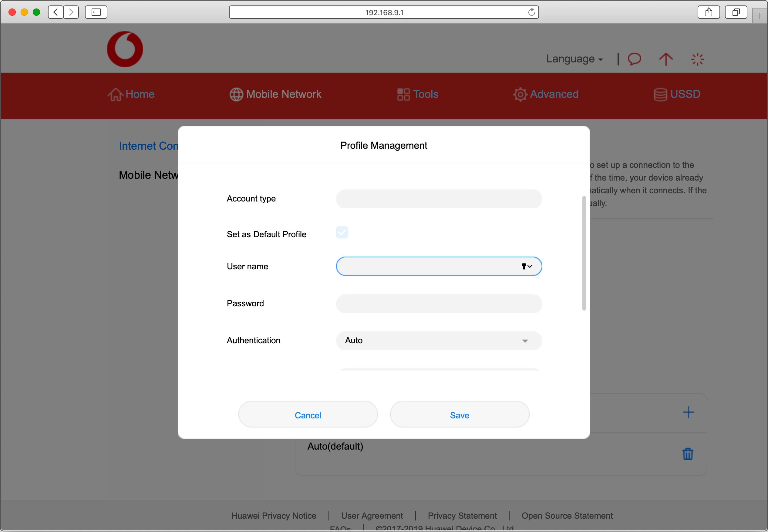Viewport: 768px width, 532px height.
Task: Click the Safari share icon
Action: pyautogui.click(x=708, y=12)
